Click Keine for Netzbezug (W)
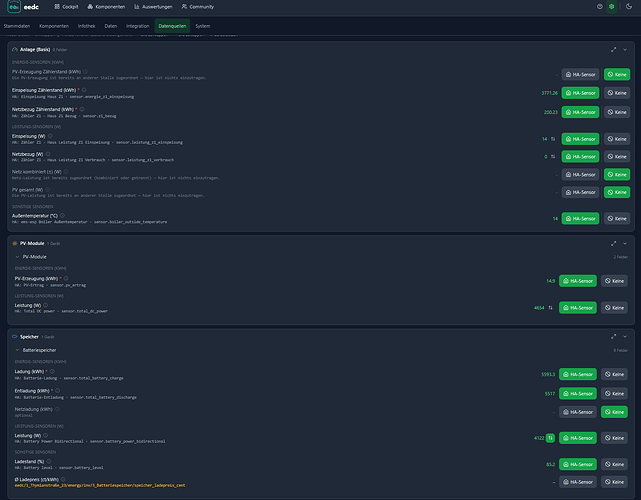The image size is (641, 500). click(617, 157)
